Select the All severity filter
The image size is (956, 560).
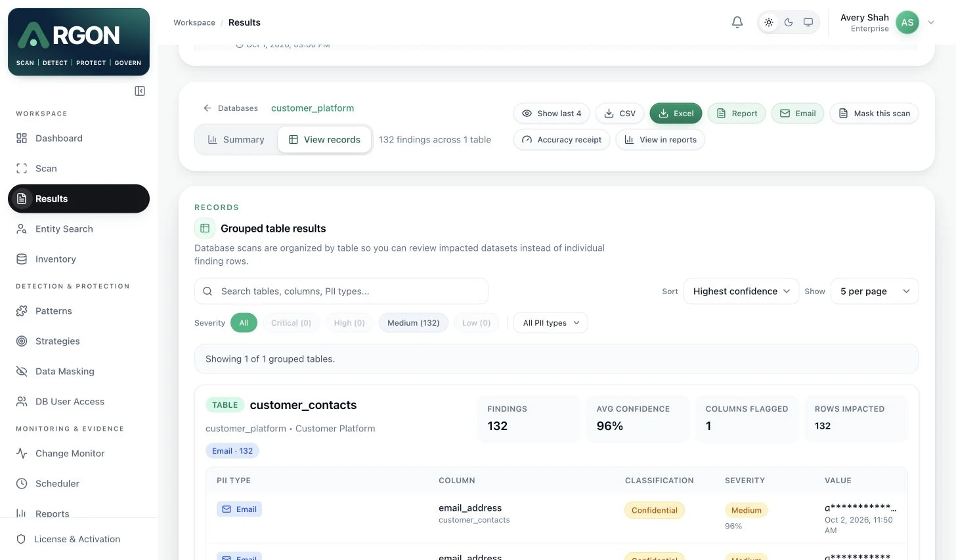[x=244, y=323]
